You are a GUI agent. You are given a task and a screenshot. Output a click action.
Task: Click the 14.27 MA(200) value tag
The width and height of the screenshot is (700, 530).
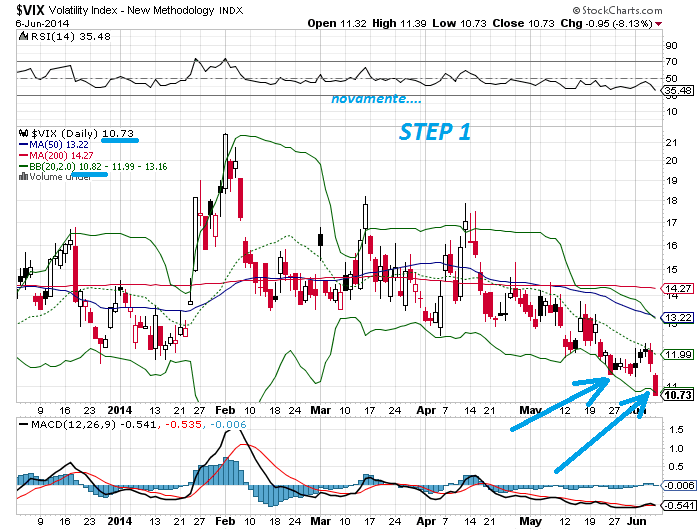point(678,288)
